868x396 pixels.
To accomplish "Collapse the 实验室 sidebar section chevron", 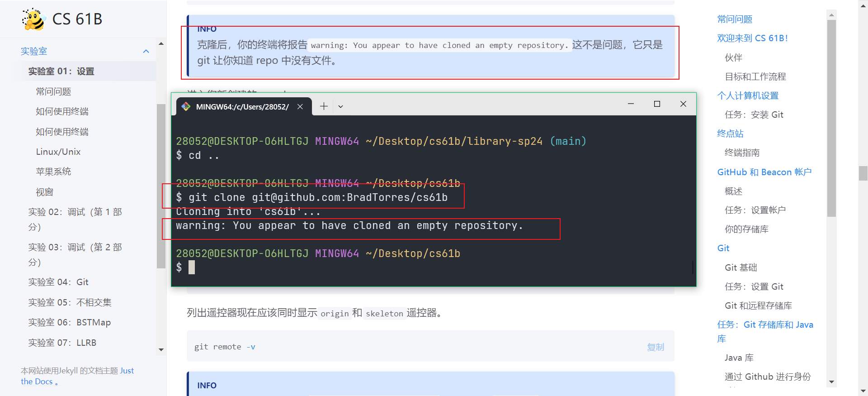I will click(146, 51).
